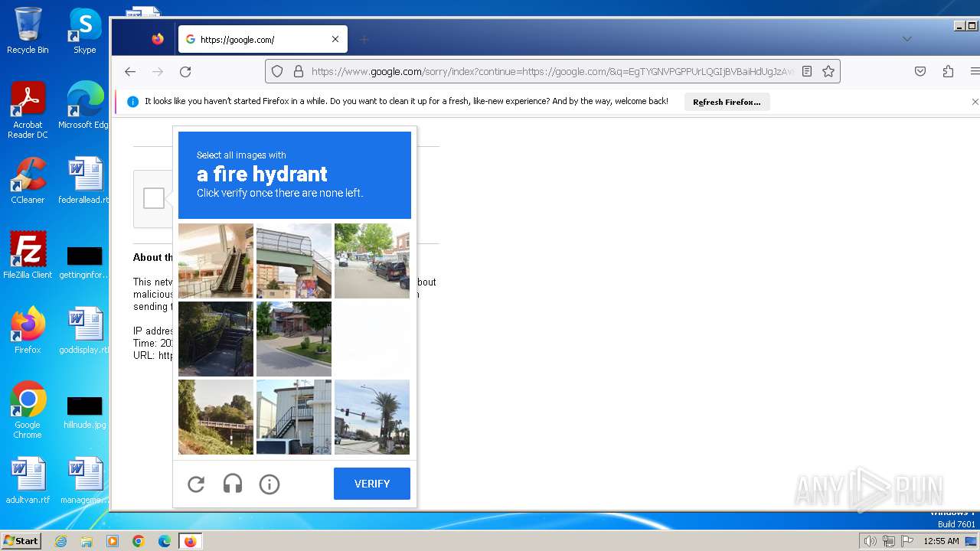Open adultvan.rtf desktop file
980x551 pixels.
[28, 481]
